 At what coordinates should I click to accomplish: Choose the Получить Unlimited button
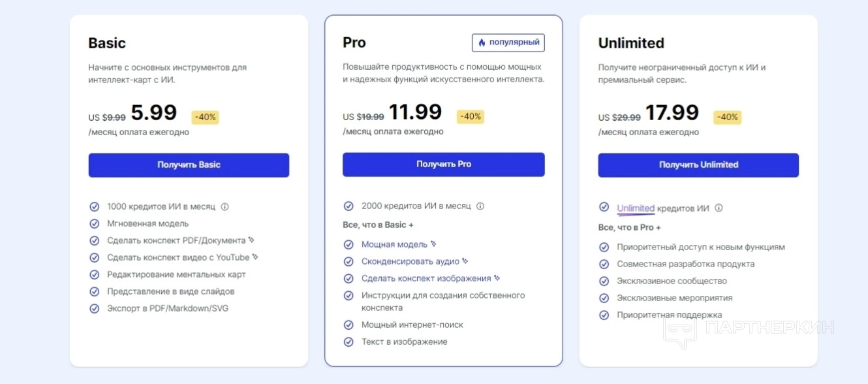[x=698, y=165]
